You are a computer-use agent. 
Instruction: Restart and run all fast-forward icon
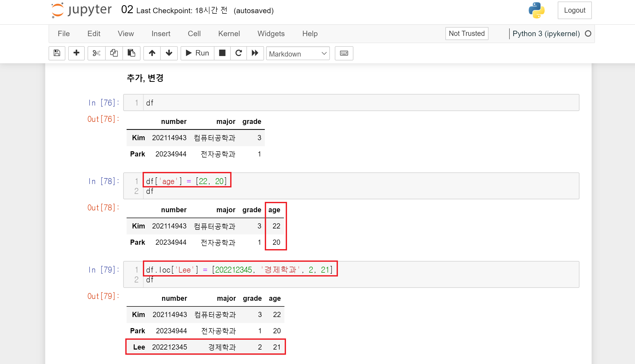click(255, 53)
